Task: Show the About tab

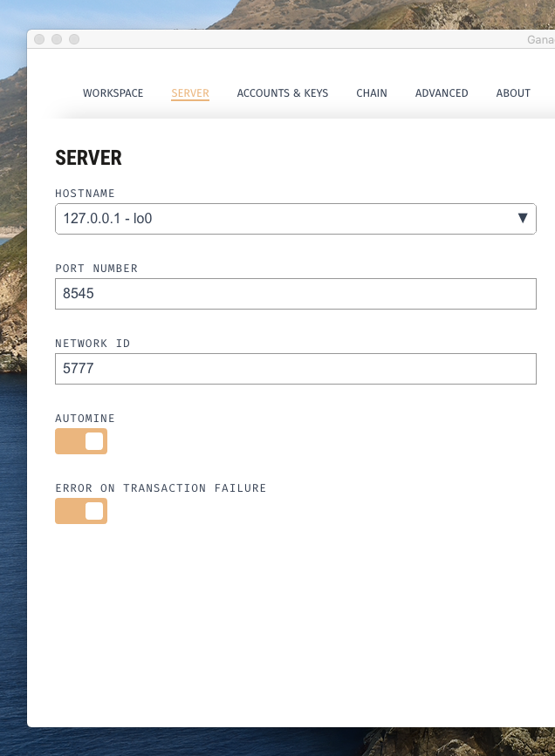Action: 513,93
